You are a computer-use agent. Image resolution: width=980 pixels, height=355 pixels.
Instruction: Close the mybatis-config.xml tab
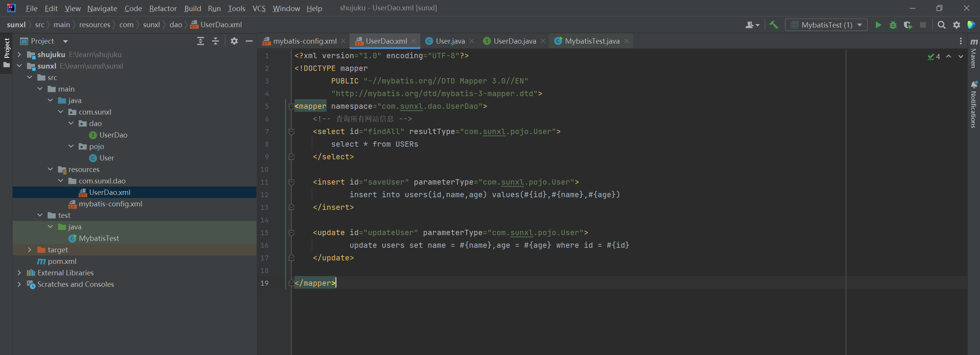pyautogui.click(x=343, y=41)
